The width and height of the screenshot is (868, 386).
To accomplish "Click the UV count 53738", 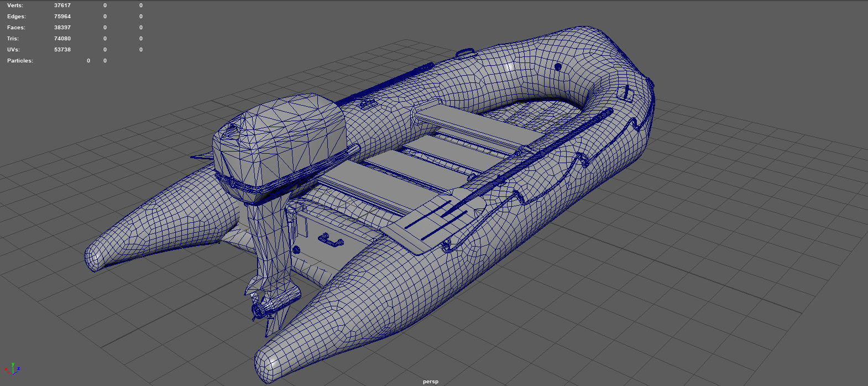I will pyautogui.click(x=62, y=49).
